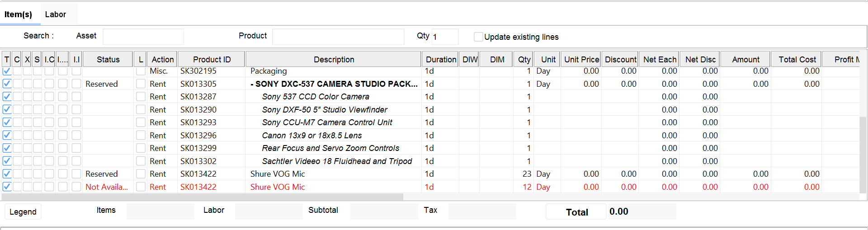Sort by Product ID column header
The width and height of the screenshot is (868, 230).
pos(212,60)
